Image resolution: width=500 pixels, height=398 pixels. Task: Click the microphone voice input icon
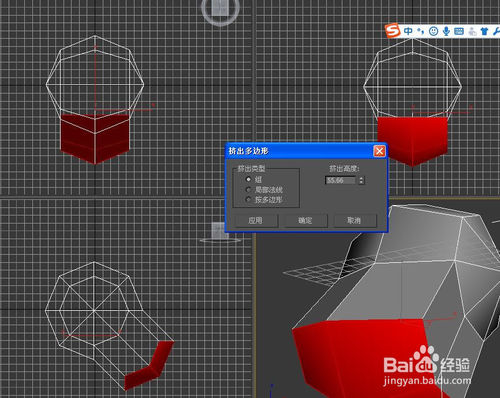coord(446,31)
